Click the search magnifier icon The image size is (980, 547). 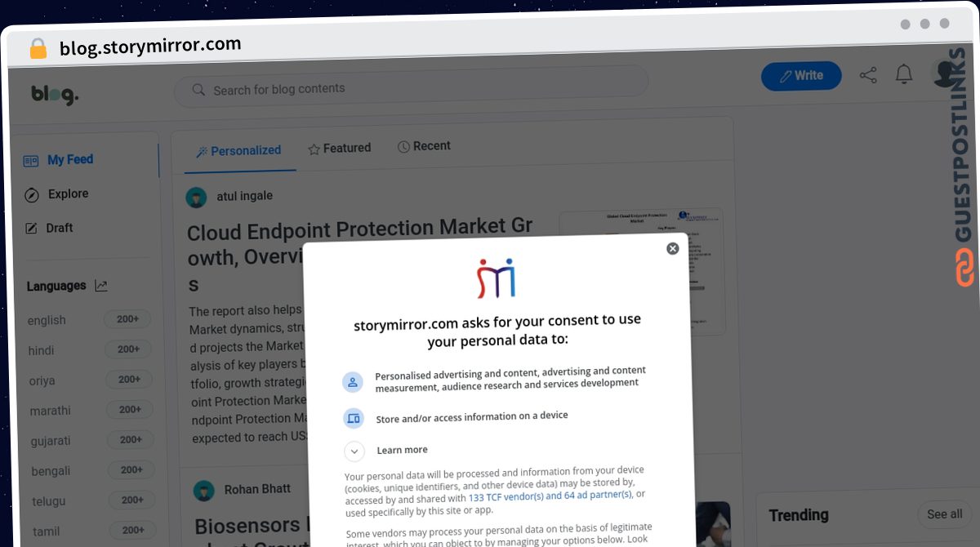pos(198,90)
